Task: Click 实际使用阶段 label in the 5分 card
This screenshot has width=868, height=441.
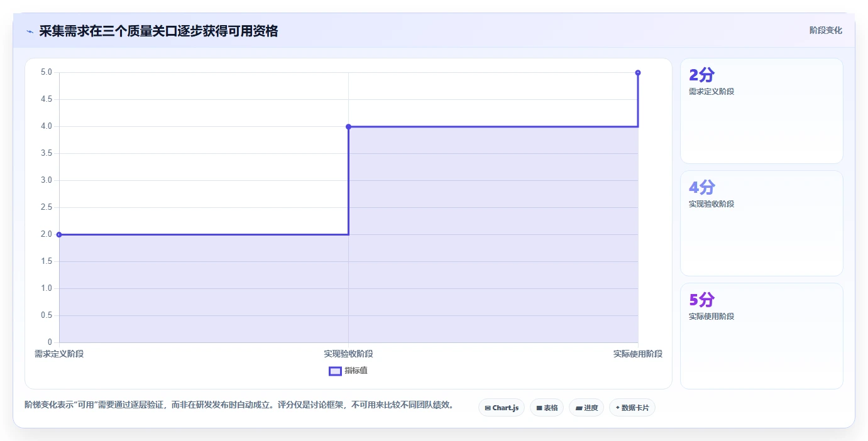Action: tap(711, 317)
